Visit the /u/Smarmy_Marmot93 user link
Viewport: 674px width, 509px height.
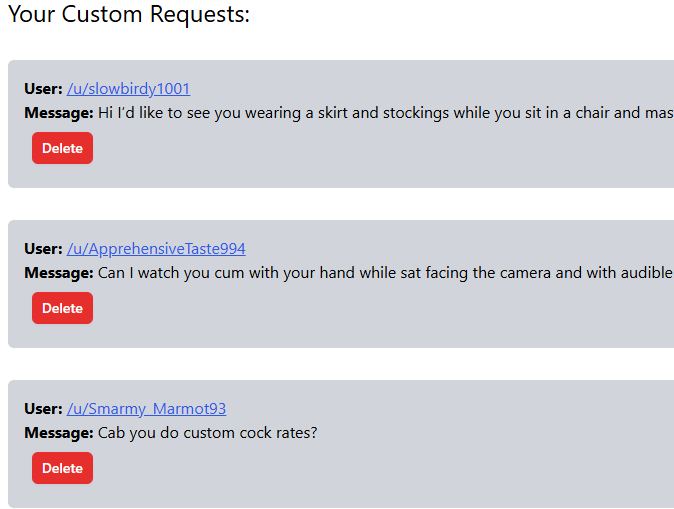coord(146,409)
